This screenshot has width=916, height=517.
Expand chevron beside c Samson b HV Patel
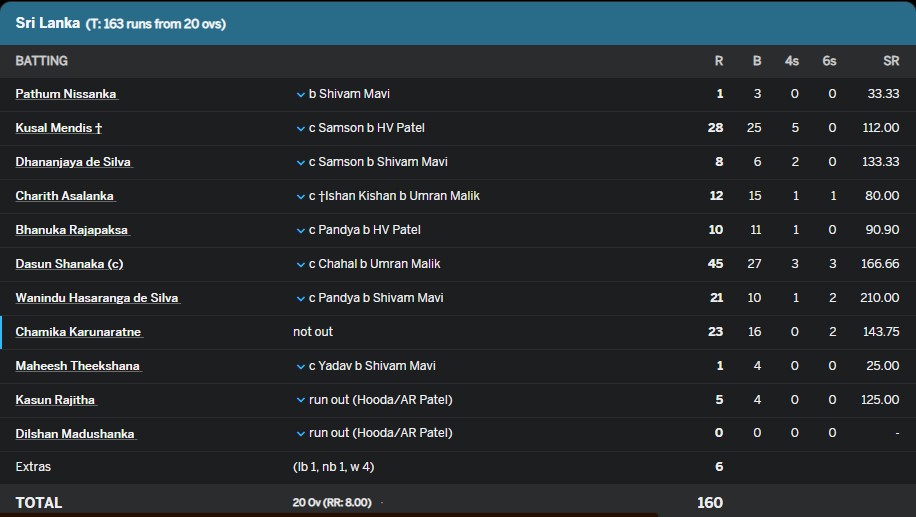tap(300, 129)
